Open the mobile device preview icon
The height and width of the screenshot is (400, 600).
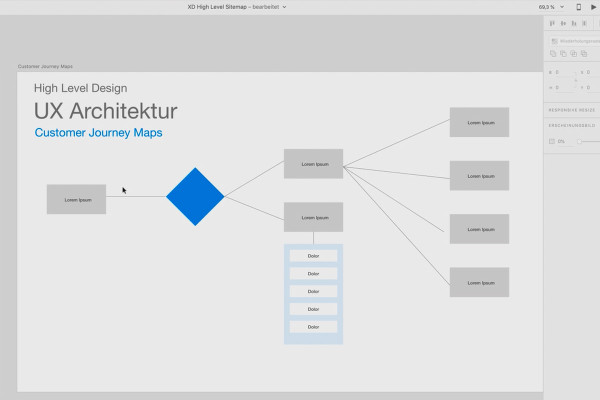pos(579,7)
